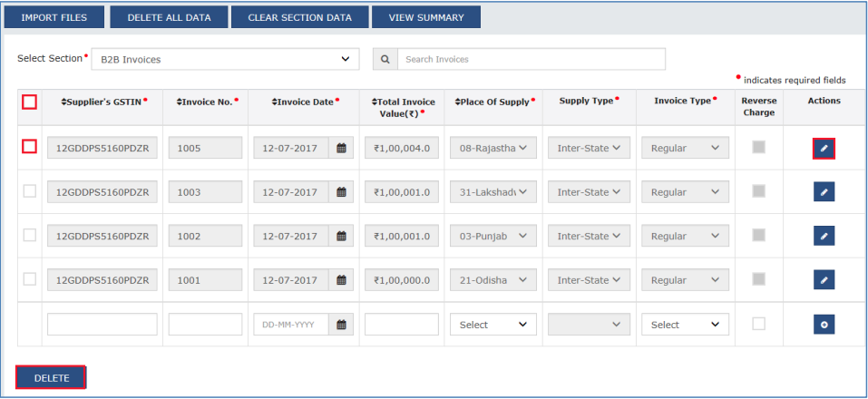This screenshot has width=868, height=399.
Task: Edit invoice 1001 with its pencil icon
Action: (x=824, y=280)
